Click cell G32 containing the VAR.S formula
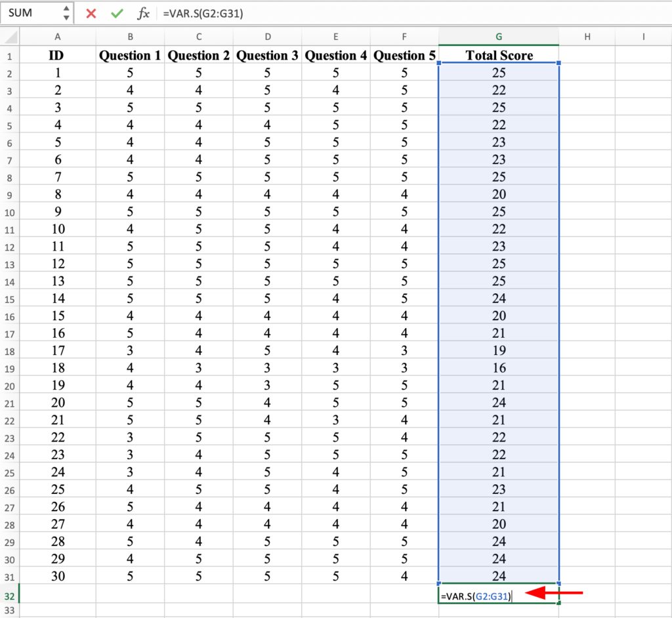 499,595
